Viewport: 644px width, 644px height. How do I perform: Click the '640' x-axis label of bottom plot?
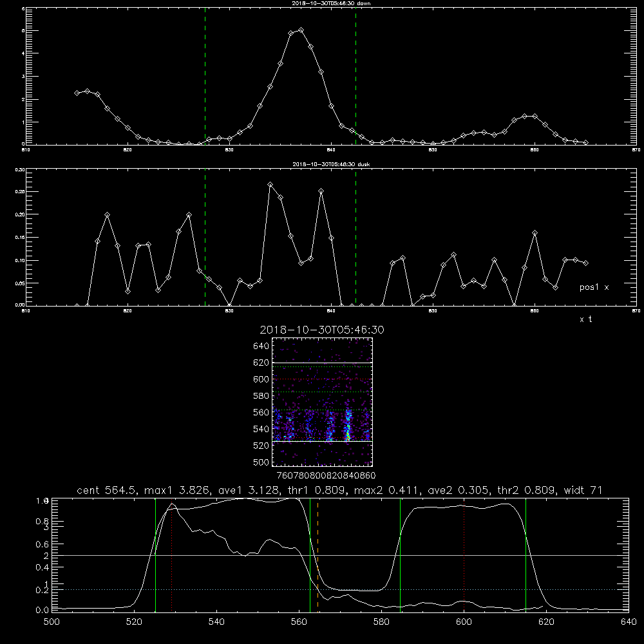coord(629,622)
